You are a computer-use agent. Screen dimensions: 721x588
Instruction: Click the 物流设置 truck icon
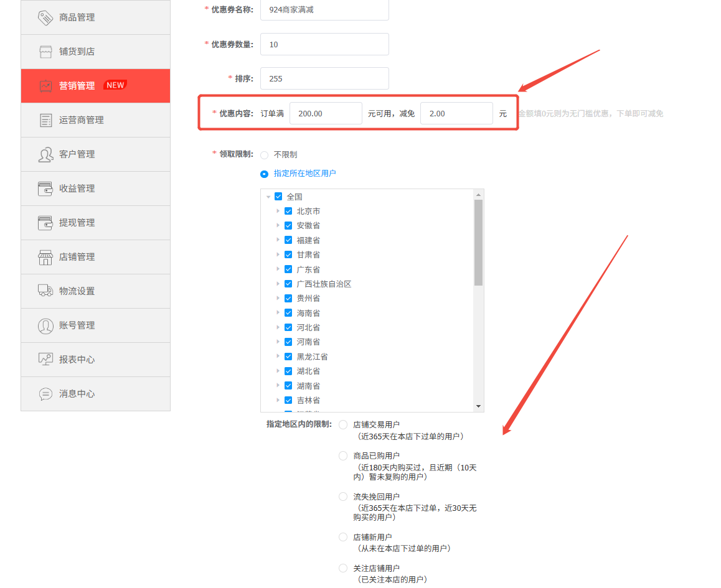[45, 291]
